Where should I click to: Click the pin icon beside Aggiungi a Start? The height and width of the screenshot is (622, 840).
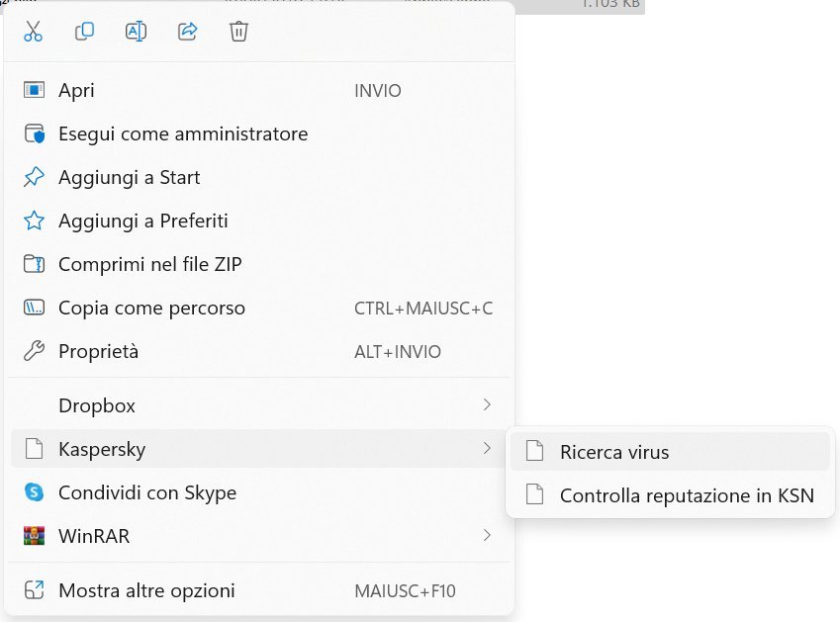point(34,177)
